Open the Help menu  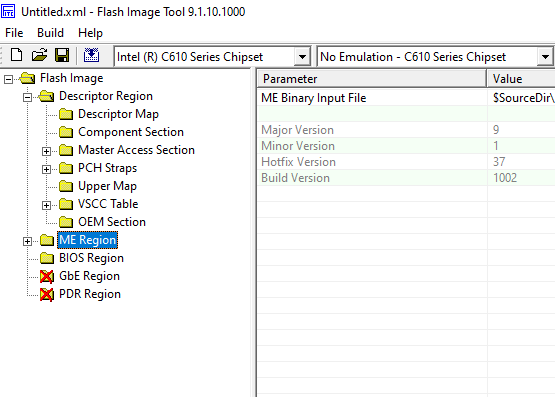point(90,33)
